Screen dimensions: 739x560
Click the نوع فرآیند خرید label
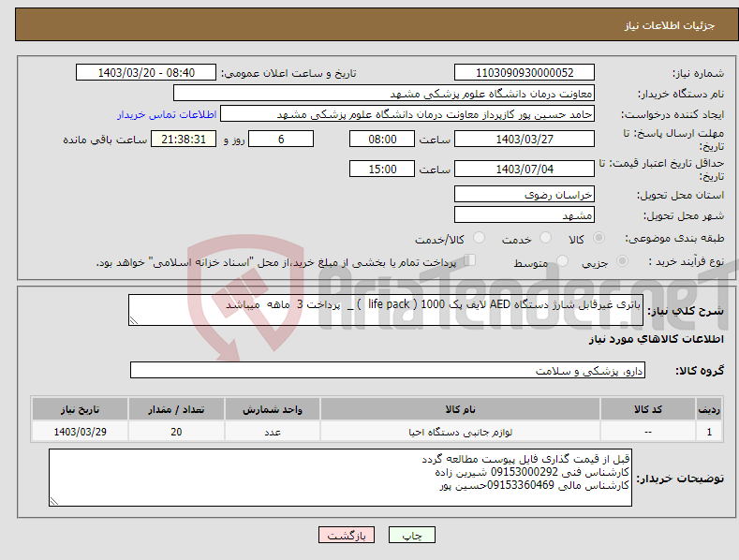(686, 261)
